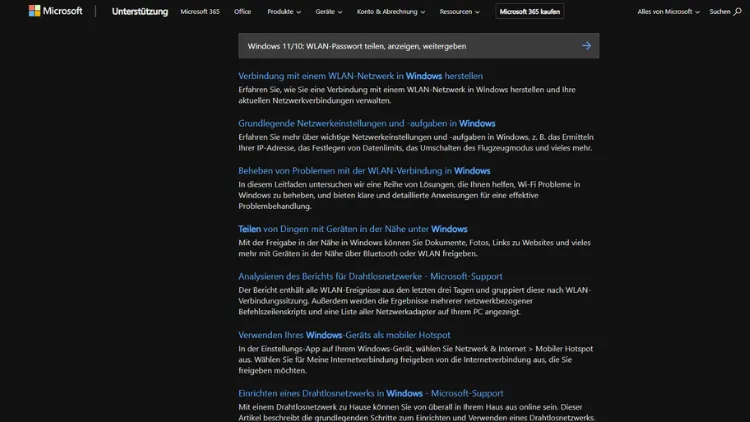Expand the Produkte dropdown
The image size is (750, 422).
pos(284,11)
